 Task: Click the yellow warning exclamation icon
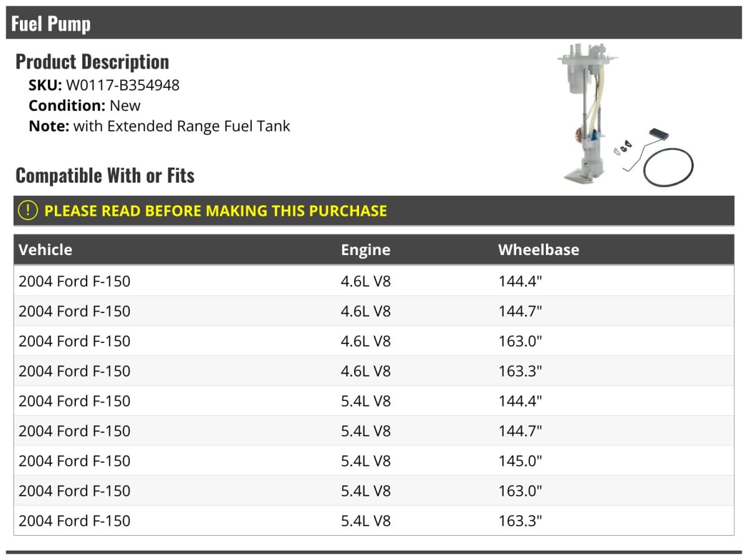pos(28,211)
